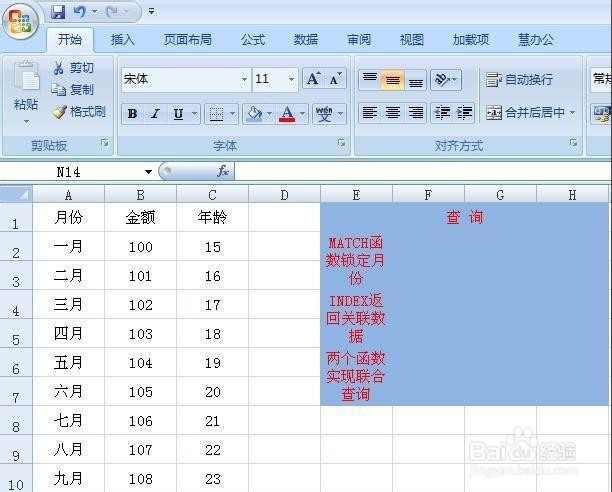Click the Name Box showing N14
This screenshot has height=492, width=612.
click(71, 172)
